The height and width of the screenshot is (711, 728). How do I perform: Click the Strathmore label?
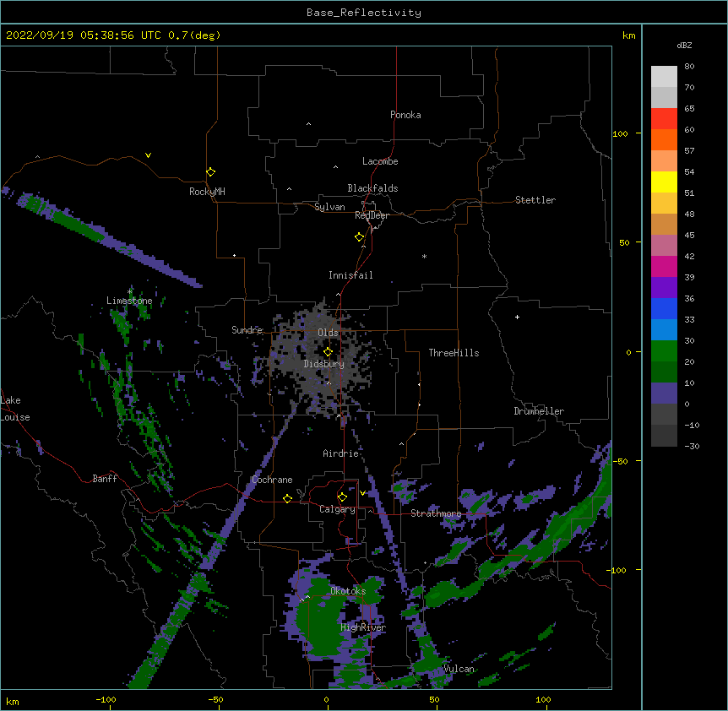coord(436,513)
